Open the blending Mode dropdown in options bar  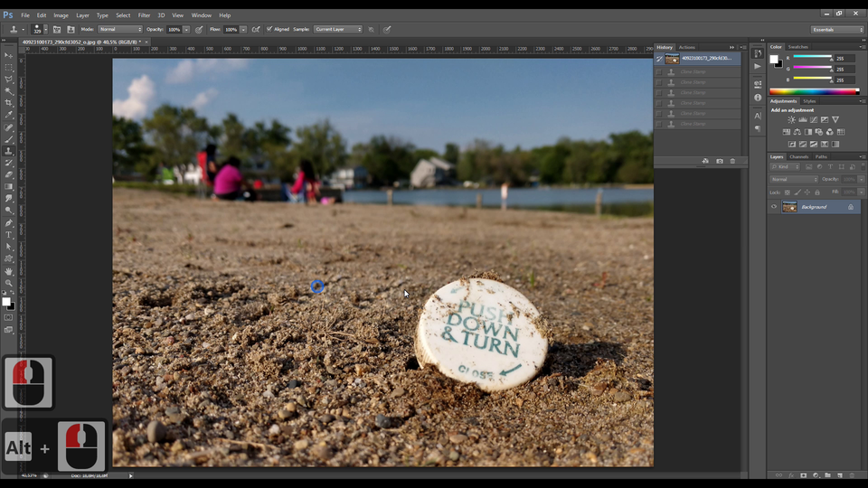120,29
